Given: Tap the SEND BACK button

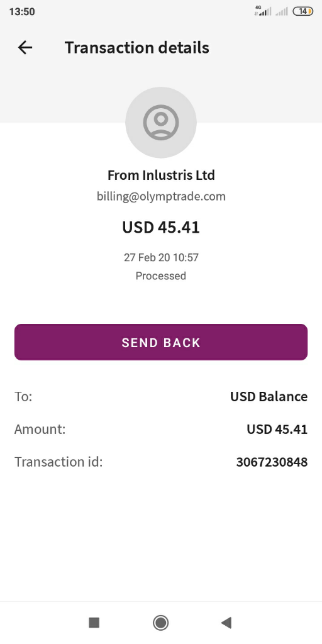Looking at the screenshot, I should pyautogui.click(x=161, y=342).
